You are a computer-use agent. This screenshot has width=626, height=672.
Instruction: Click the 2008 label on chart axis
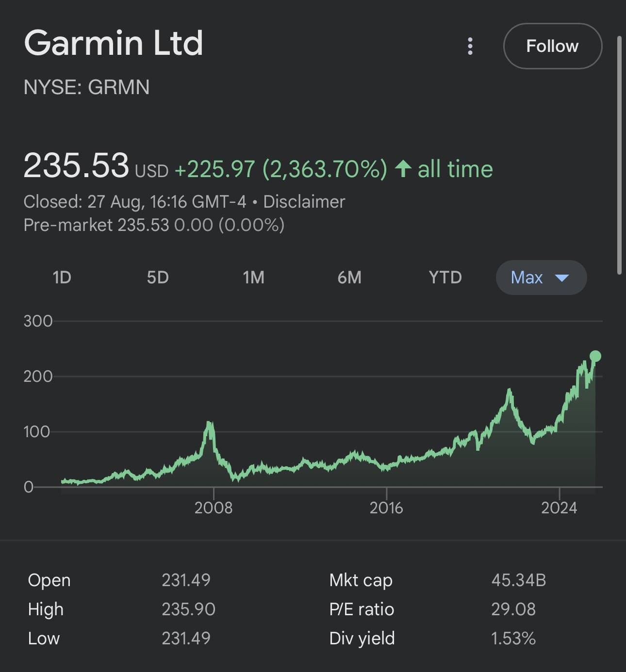coord(214,508)
